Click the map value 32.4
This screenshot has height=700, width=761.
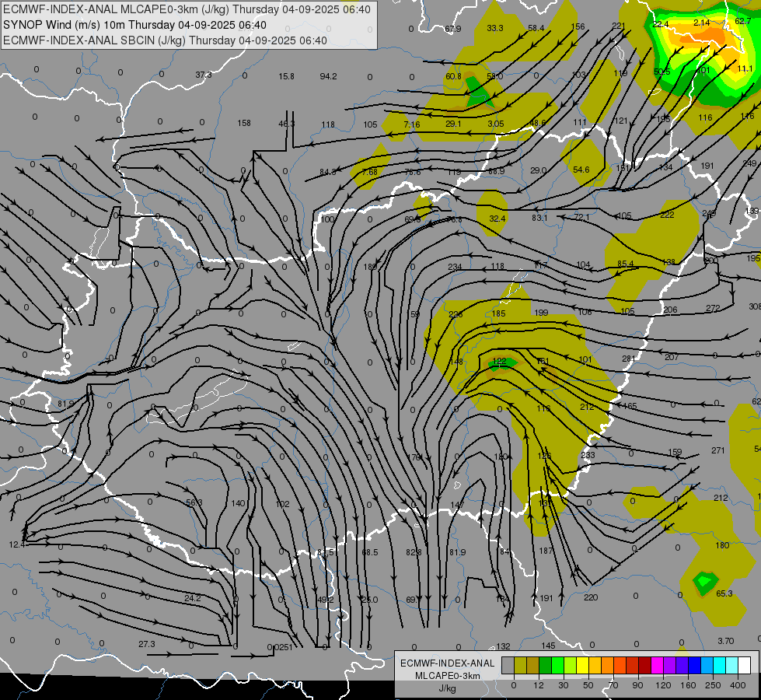tap(497, 219)
